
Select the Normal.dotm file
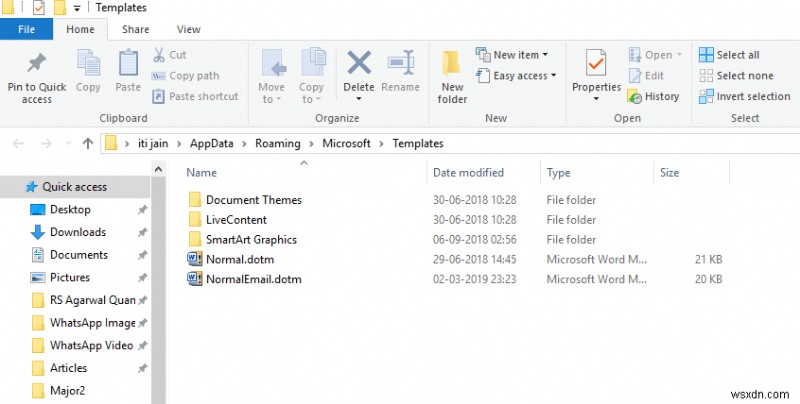239,259
